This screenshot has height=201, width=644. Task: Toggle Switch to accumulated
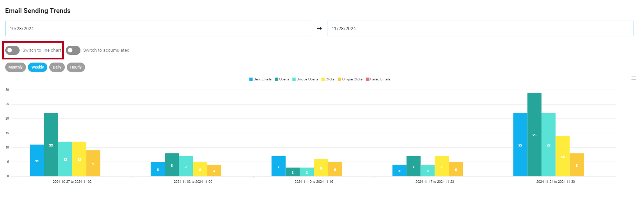pos(73,50)
